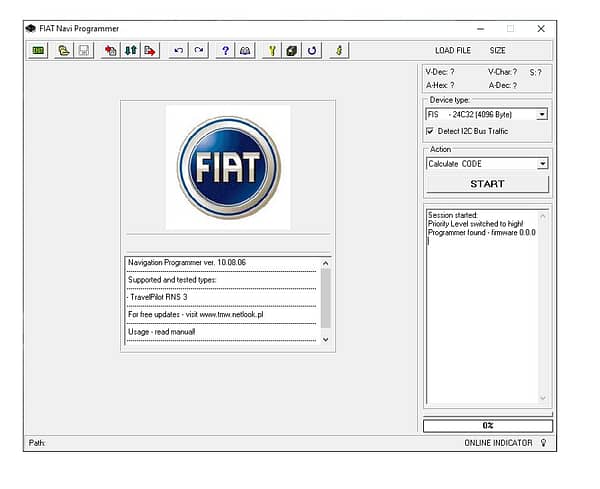Minimize the FIAT Navi Programmer window
The image size is (600, 489).
481,29
